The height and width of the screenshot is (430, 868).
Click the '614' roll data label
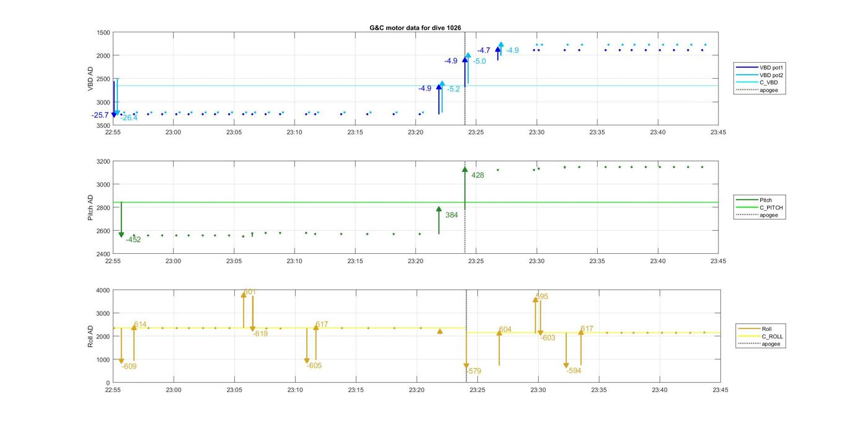(140, 325)
